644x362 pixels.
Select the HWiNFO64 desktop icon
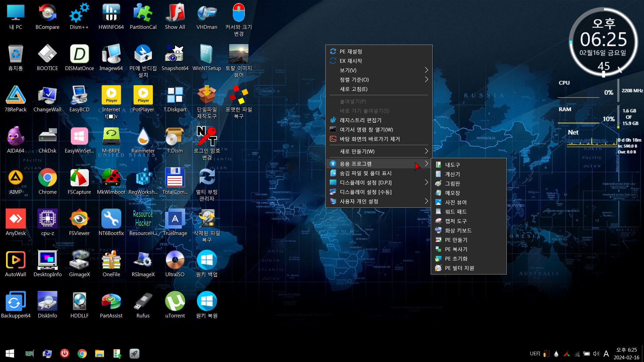point(111,17)
